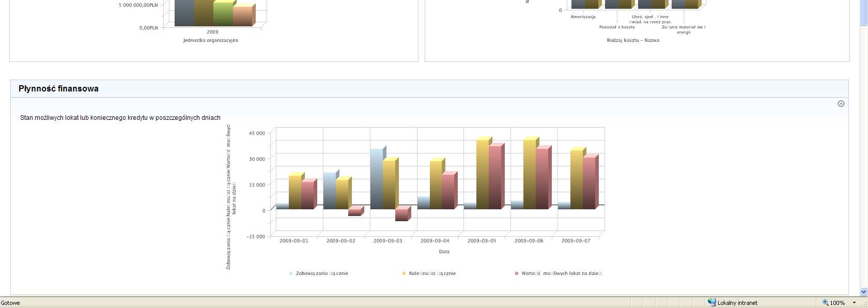Click the yellow bar for 2009-09-05
Image resolution: width=868 pixels, height=308 pixels.
point(483,174)
